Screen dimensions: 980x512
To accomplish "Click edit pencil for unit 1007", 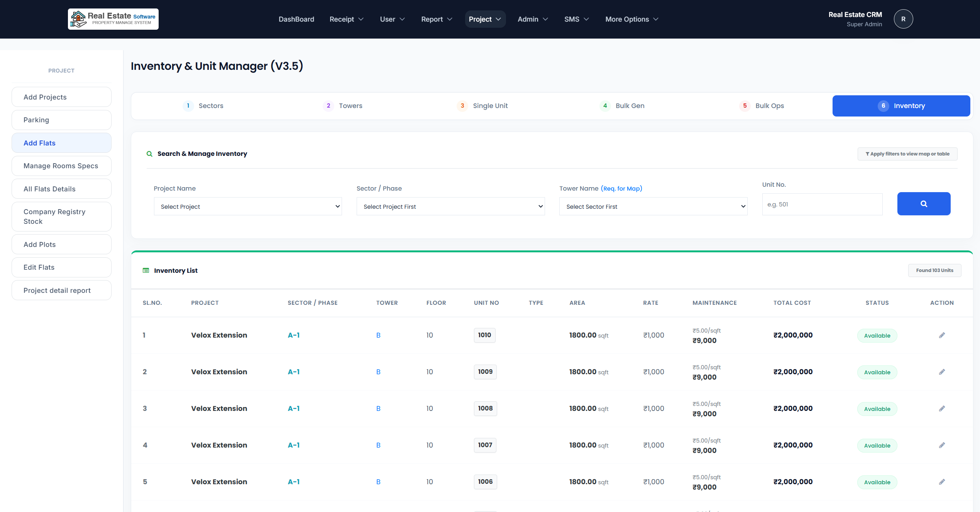I will pos(942,445).
